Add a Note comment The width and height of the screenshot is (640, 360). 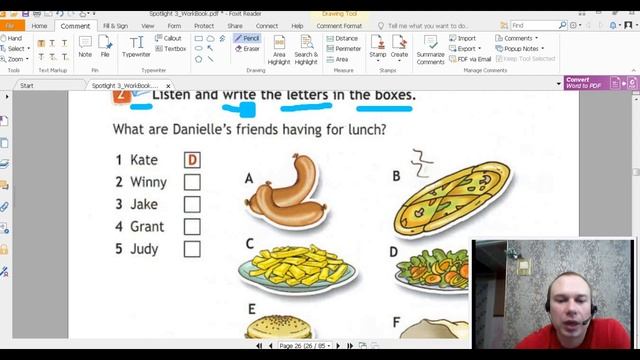tap(85, 46)
